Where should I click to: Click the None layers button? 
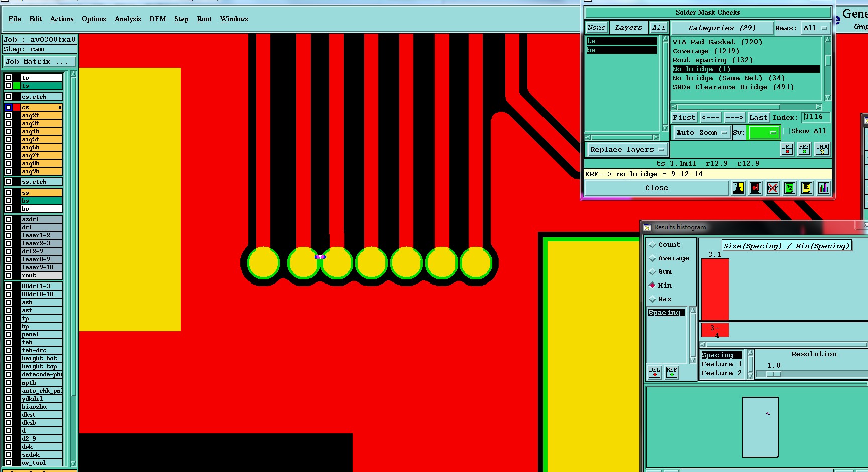(597, 28)
